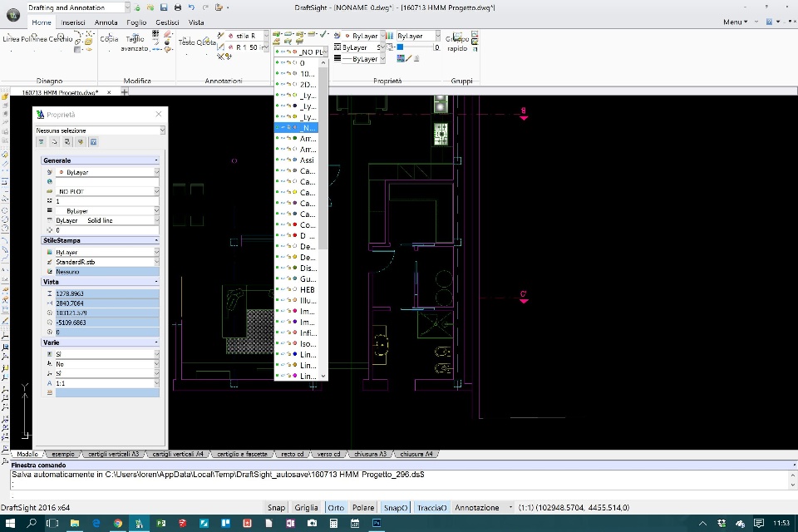Screen dimensions: 798x532
Task: Toggle Snap mode in status bar
Action: [x=276, y=507]
